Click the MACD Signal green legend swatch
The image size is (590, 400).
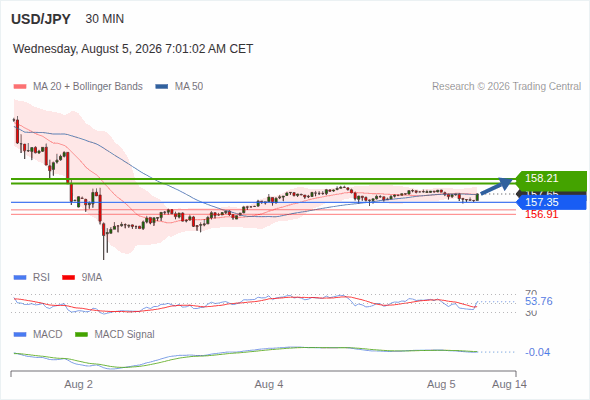point(81,335)
